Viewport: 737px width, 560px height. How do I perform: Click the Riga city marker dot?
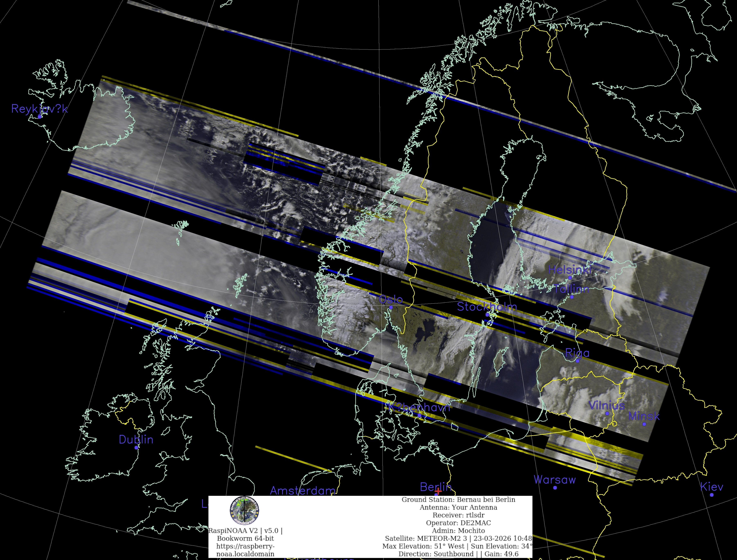[x=578, y=361]
